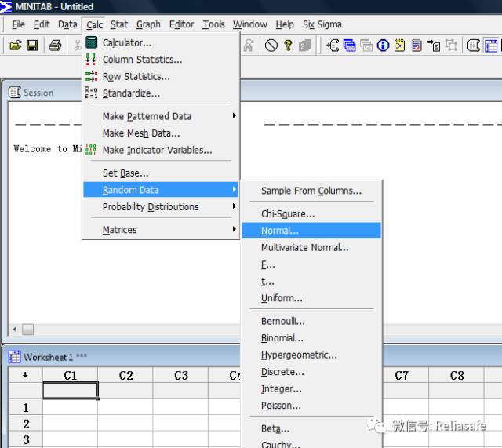Select Integer random data option
This screenshot has width=502, height=448.
pos(311,389)
